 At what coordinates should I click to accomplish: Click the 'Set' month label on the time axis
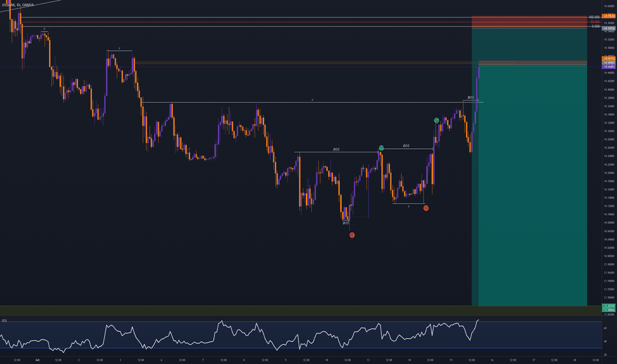37,360
